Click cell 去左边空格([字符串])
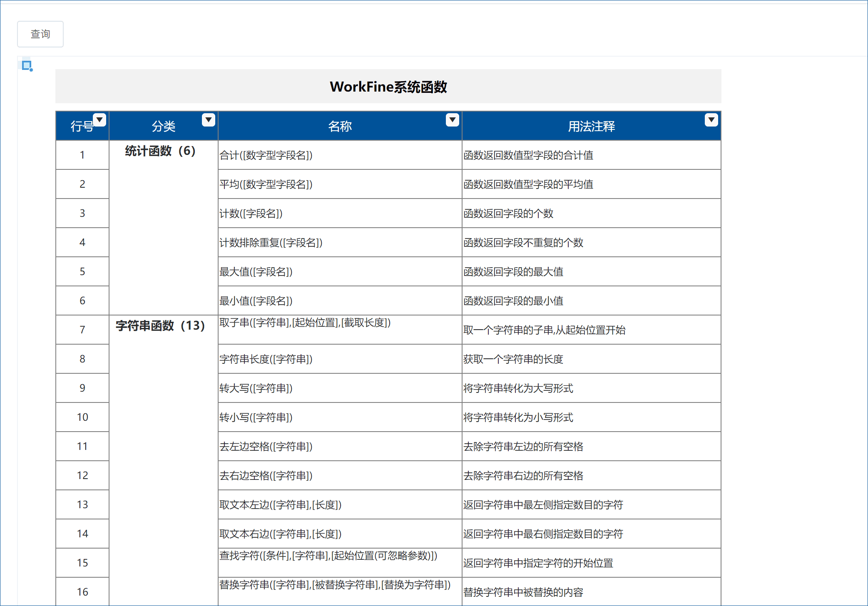This screenshot has width=868, height=606. click(340, 447)
